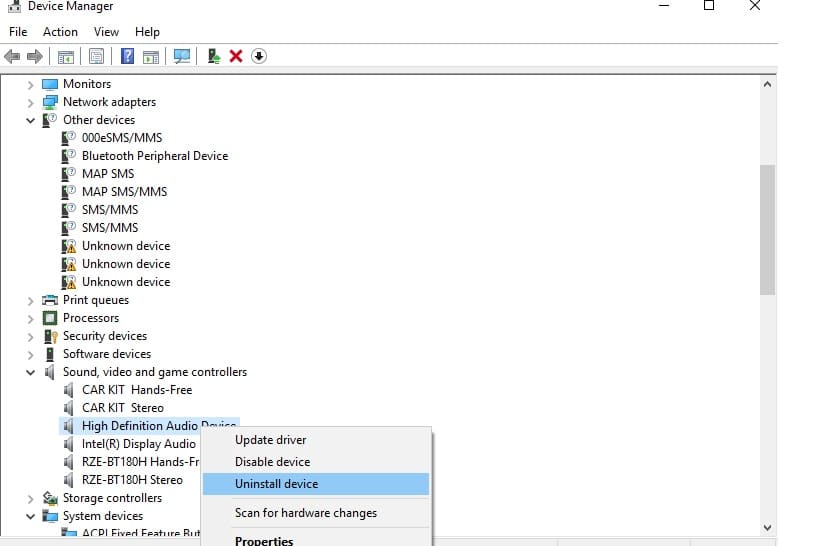Choose Uninstall device from context menu
The height and width of the screenshot is (546, 819).
[276, 484]
